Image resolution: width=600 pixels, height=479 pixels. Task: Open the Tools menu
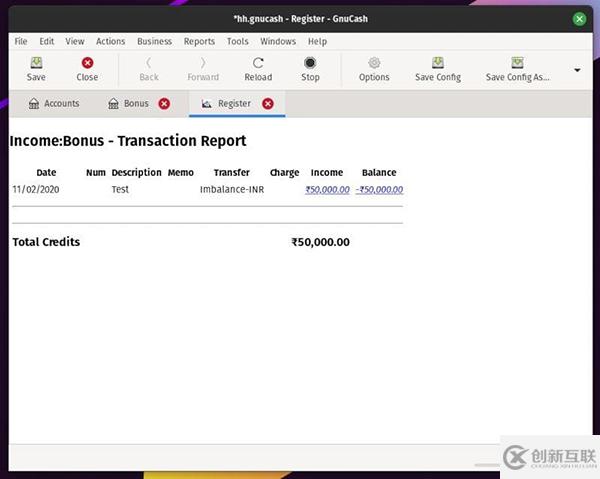click(x=237, y=42)
